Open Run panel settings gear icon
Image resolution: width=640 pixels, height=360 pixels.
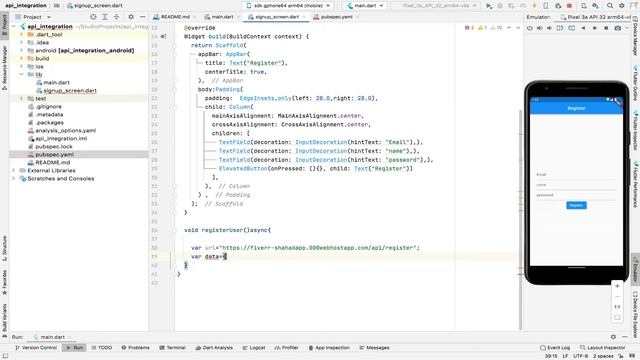(613, 337)
